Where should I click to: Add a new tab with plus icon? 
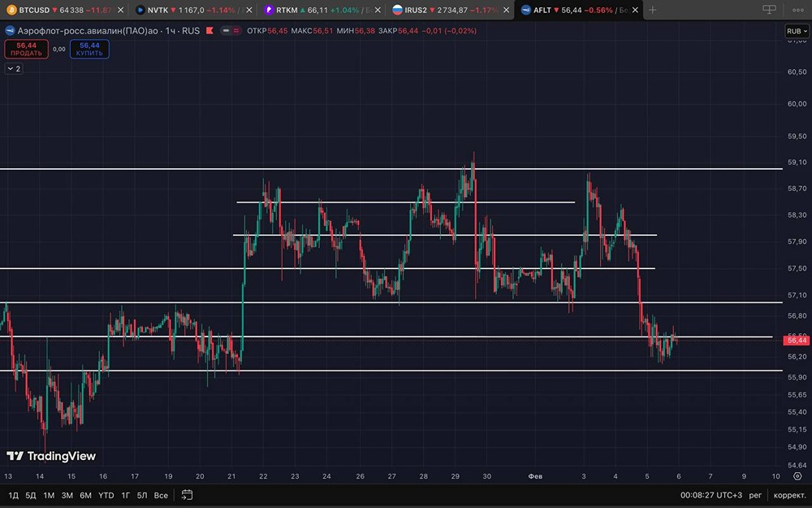(x=653, y=10)
